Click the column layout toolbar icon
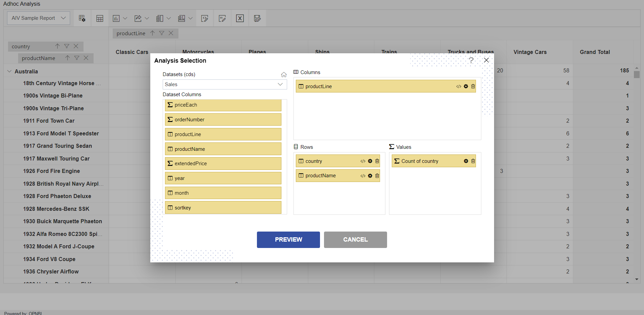The height and width of the screenshot is (315, 644). click(160, 18)
